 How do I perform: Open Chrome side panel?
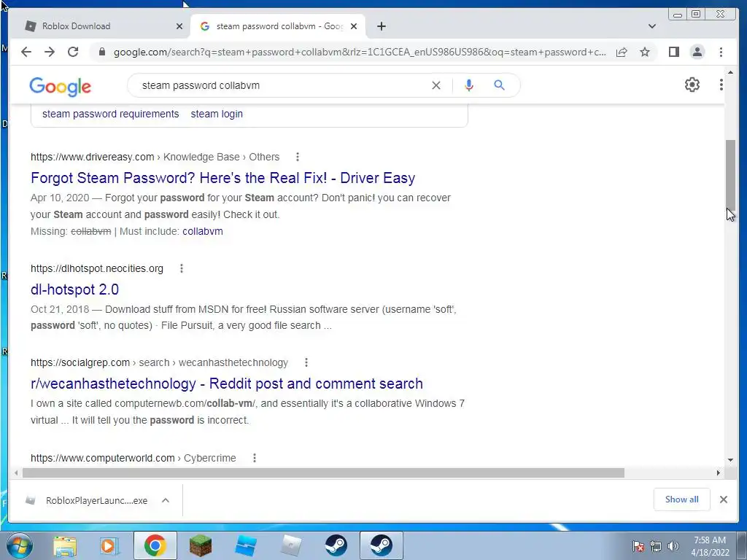point(673,52)
